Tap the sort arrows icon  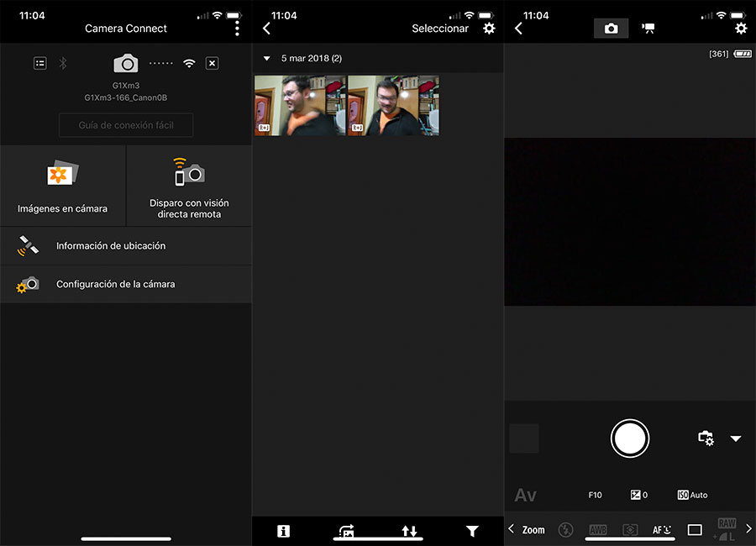click(x=409, y=531)
